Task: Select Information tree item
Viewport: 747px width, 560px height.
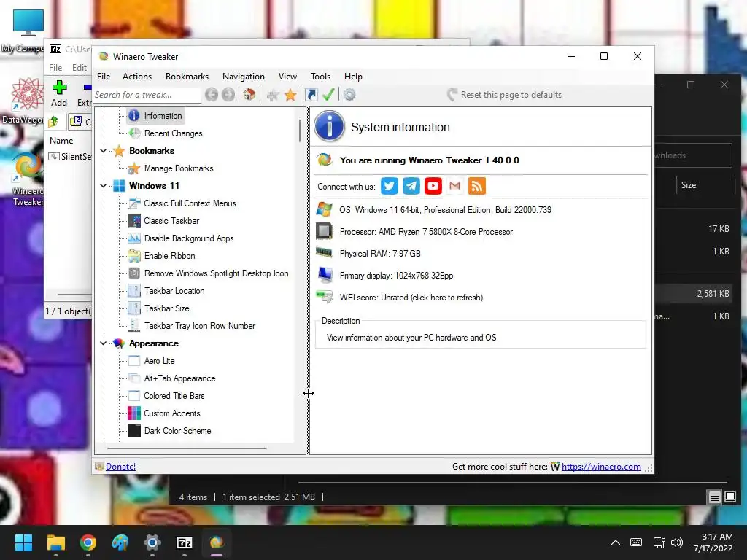Action: (x=163, y=116)
